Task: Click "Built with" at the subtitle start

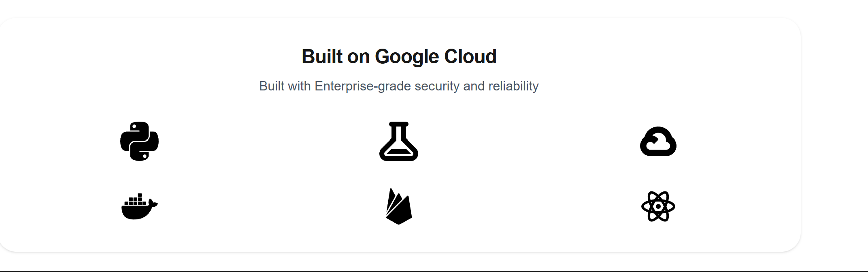Action: click(x=285, y=86)
